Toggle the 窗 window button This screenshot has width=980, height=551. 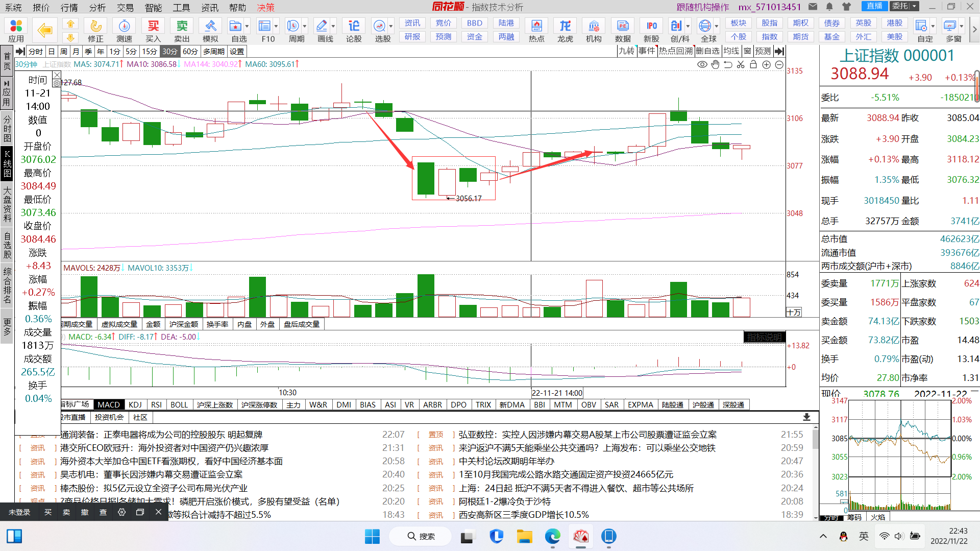point(747,51)
